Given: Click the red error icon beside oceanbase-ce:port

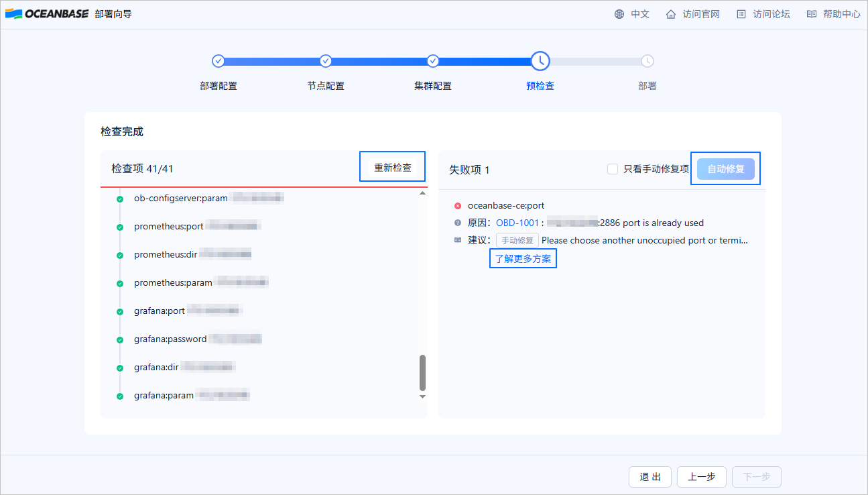Looking at the screenshot, I should pyautogui.click(x=458, y=206).
